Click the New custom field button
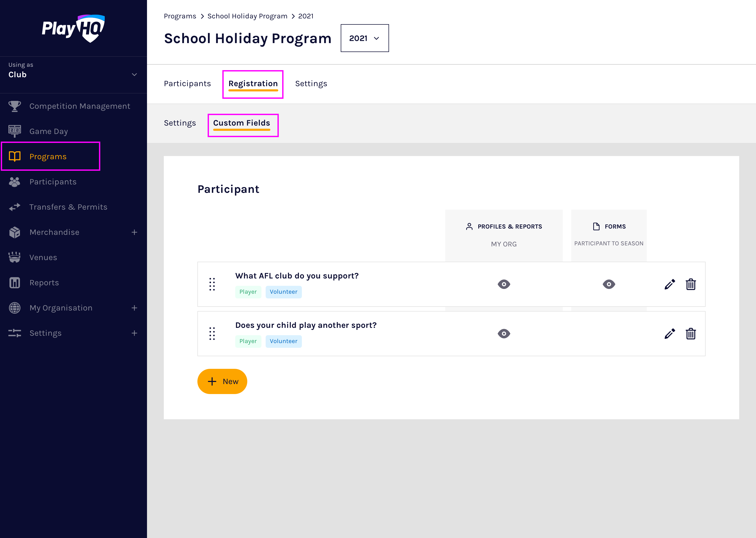 click(x=222, y=381)
